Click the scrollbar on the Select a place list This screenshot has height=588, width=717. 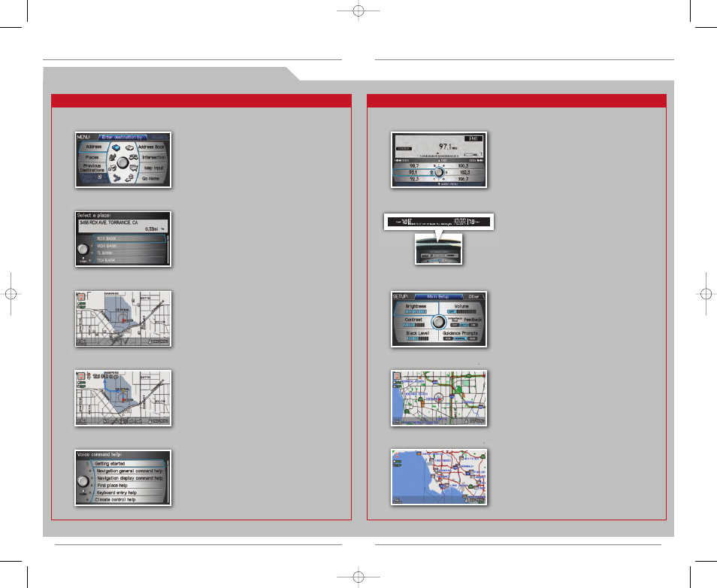(x=168, y=250)
